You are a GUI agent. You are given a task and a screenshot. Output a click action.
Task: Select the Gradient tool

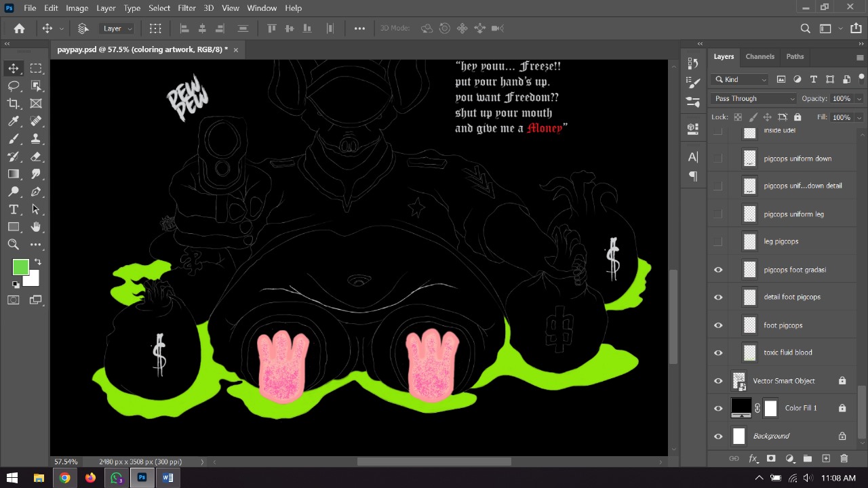[x=14, y=174]
